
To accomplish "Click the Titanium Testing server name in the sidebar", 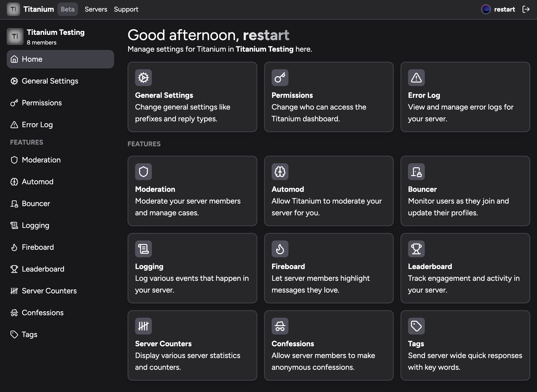I will [56, 32].
